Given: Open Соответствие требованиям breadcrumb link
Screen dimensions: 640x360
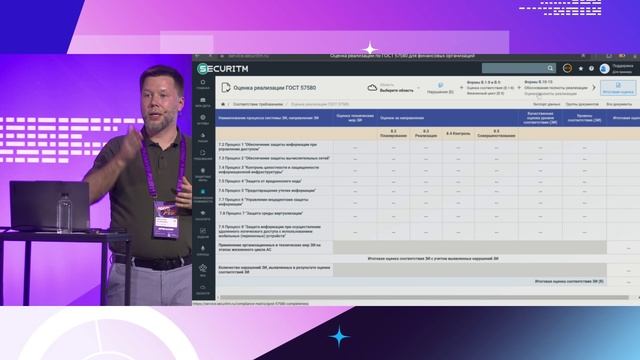Looking at the screenshot, I should coord(258,104).
